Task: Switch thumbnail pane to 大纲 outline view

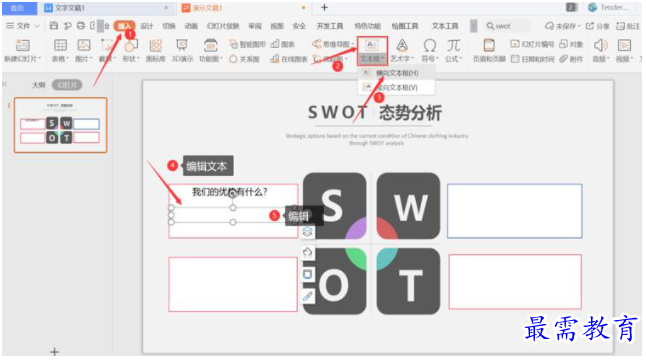Action: pyautogui.click(x=39, y=85)
